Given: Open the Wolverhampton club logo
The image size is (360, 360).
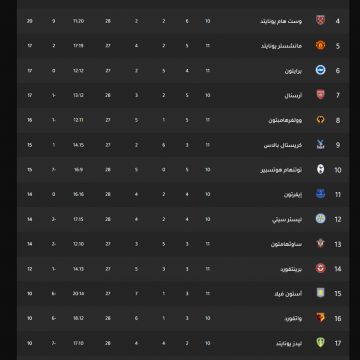Looking at the screenshot, I should [320, 120].
